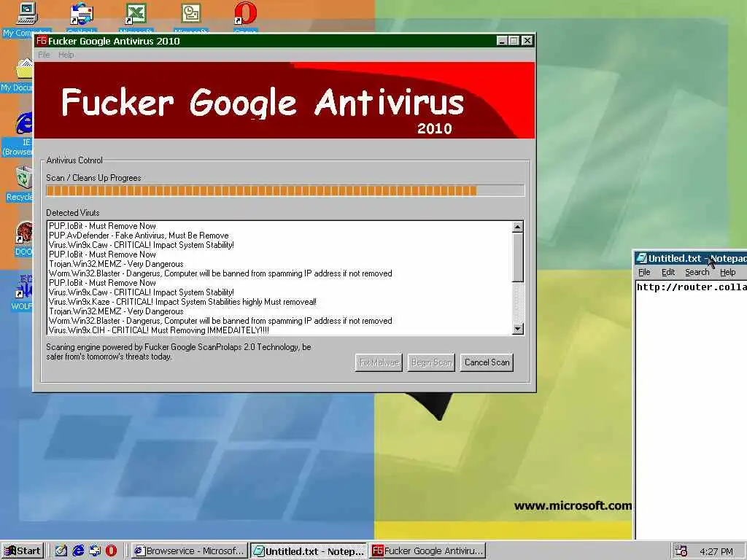
Task: Open the Opera desktop shortcut icon
Action: click(245, 15)
